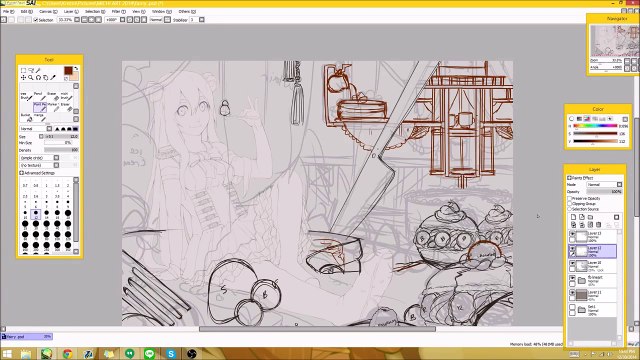Viewport: 640px width, 360px height.
Task: Toggle the scratchpad icon in Color panel
Action: point(610,119)
